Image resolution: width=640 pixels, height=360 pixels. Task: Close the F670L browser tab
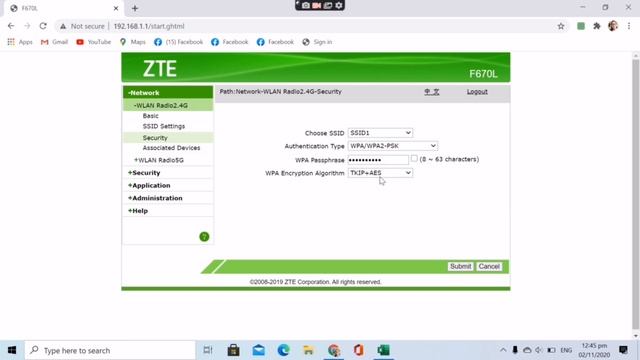[116, 8]
